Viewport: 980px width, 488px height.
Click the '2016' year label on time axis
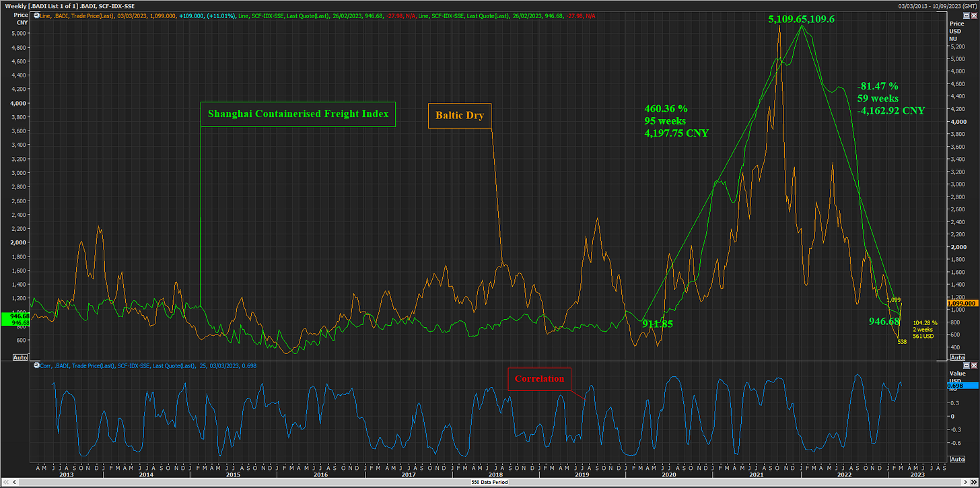tap(320, 474)
